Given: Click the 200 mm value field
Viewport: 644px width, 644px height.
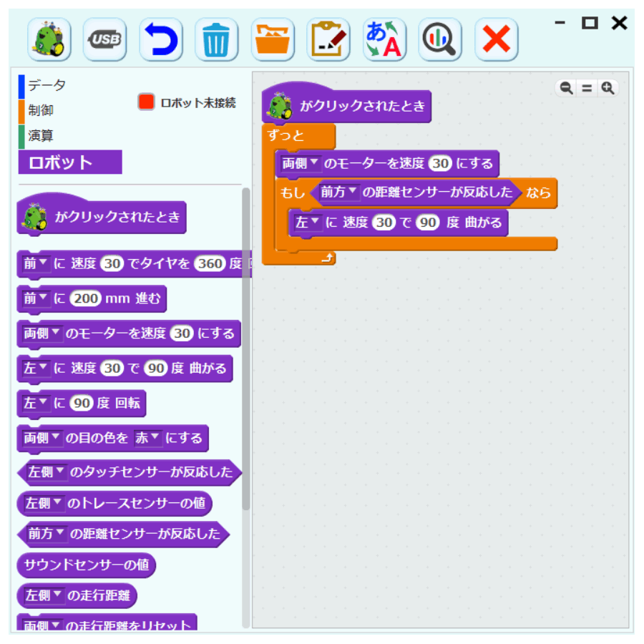Looking at the screenshot, I should coord(86,298).
